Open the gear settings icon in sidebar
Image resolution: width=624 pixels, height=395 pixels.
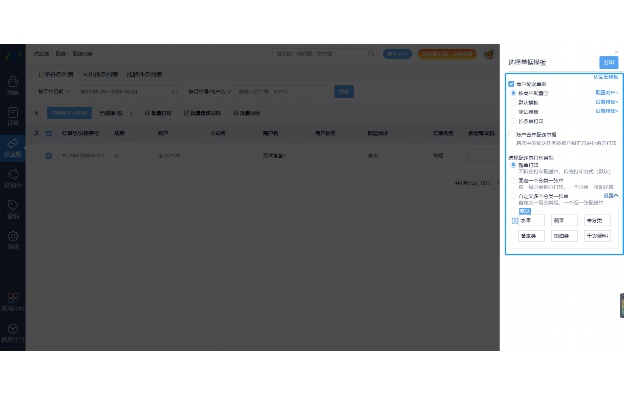13,236
